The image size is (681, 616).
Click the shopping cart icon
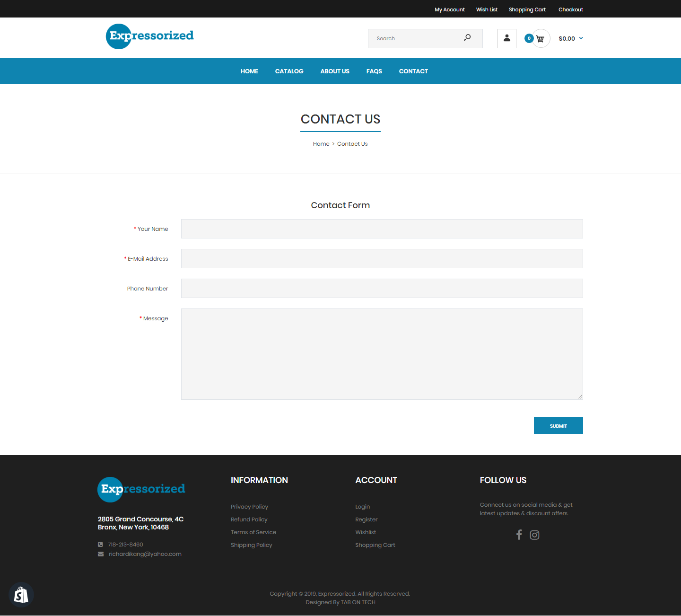pos(541,39)
